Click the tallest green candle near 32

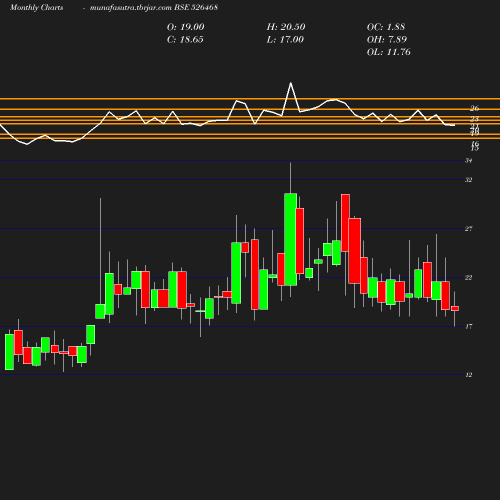(x=291, y=239)
